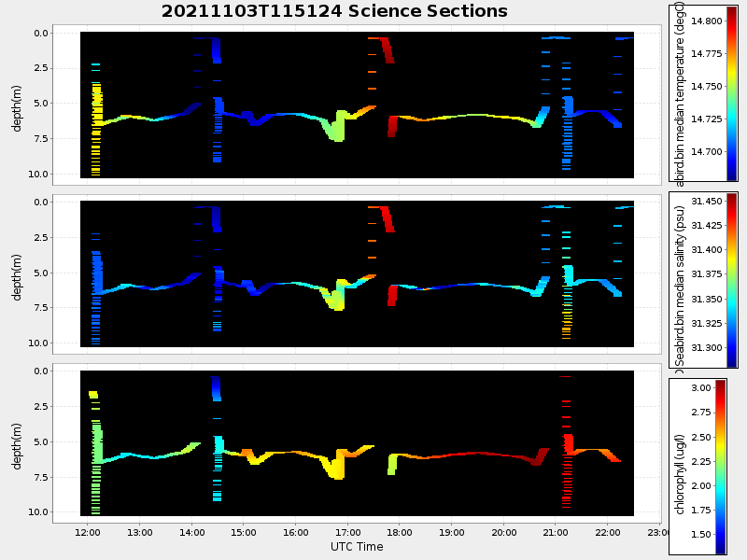The width and height of the screenshot is (747, 560).
Task: Select the 14:00 time tick label
Action: (x=192, y=532)
